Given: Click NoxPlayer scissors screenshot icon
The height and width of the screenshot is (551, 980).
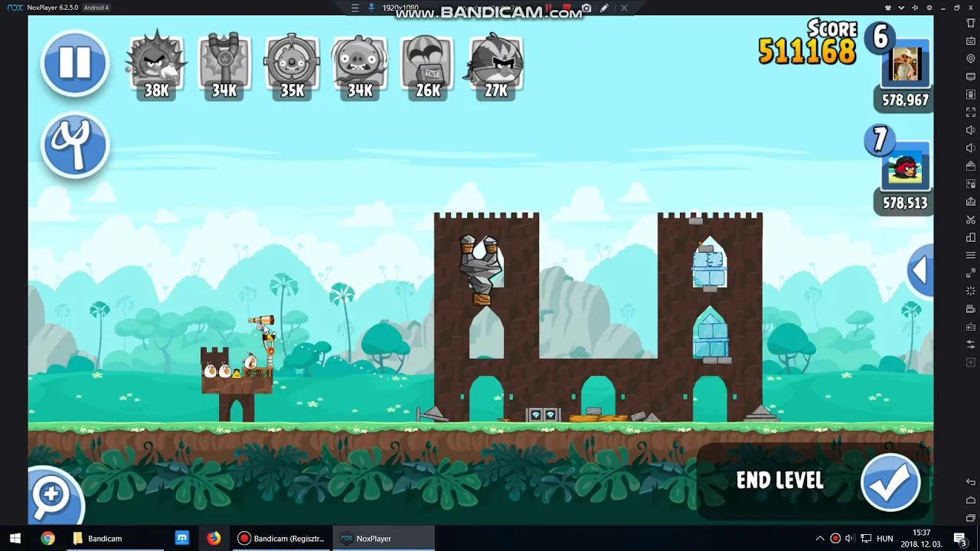Looking at the screenshot, I should (x=971, y=220).
